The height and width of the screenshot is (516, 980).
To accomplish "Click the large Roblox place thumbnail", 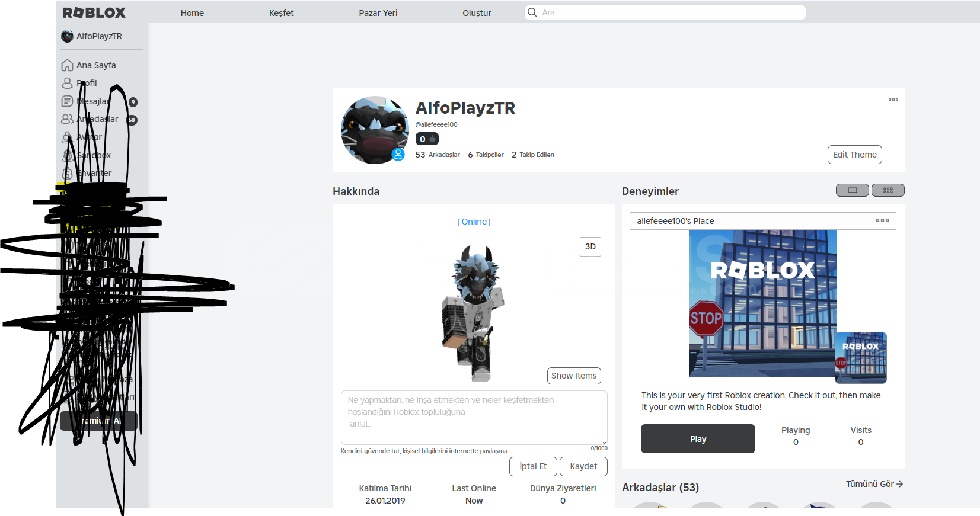I will click(x=763, y=303).
